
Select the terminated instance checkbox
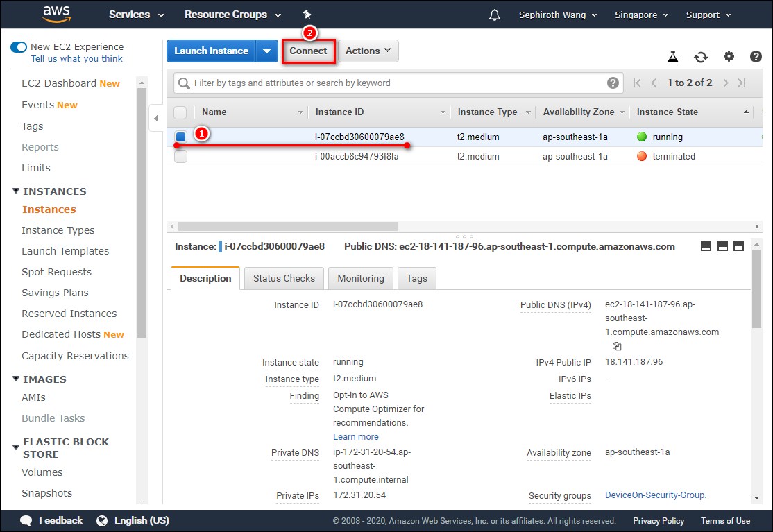[181, 157]
